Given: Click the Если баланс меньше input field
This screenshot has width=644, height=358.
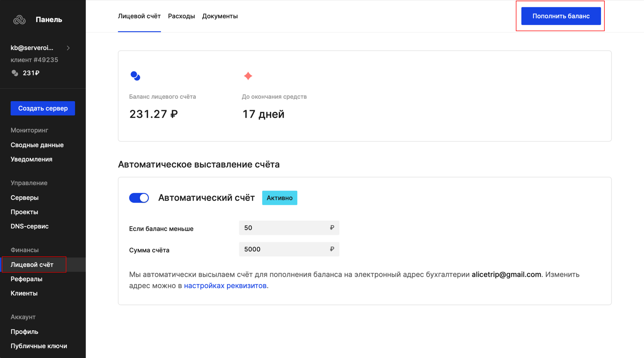Looking at the screenshot, I should [283, 228].
